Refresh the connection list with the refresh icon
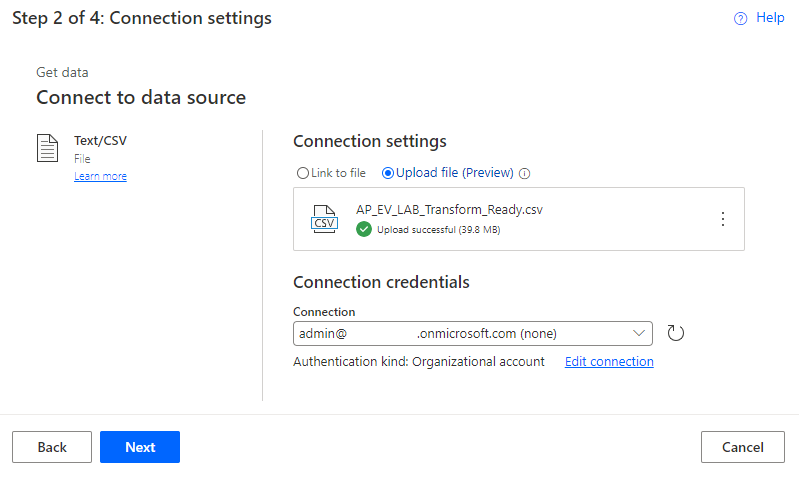Image resolution: width=799 pixels, height=482 pixels. pyautogui.click(x=675, y=333)
